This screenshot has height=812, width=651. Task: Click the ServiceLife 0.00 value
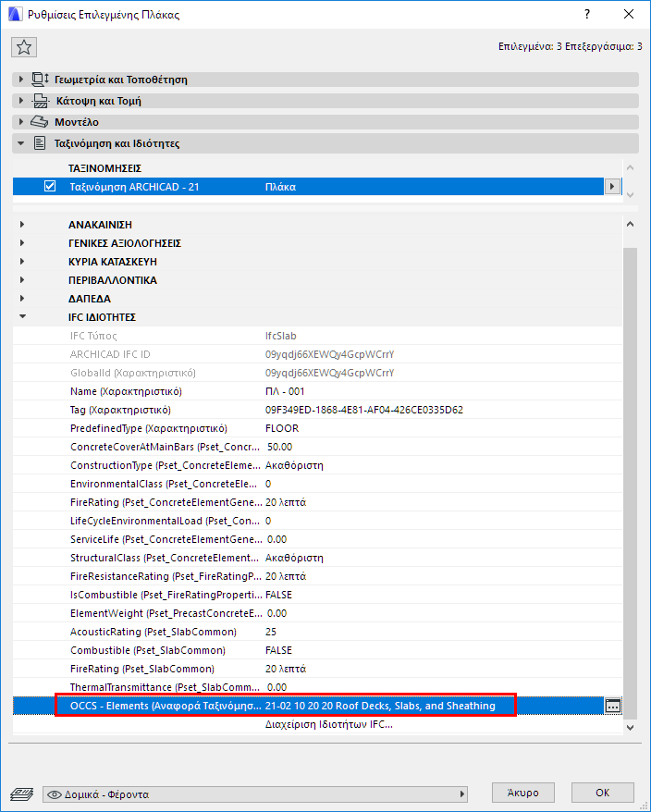click(x=277, y=539)
